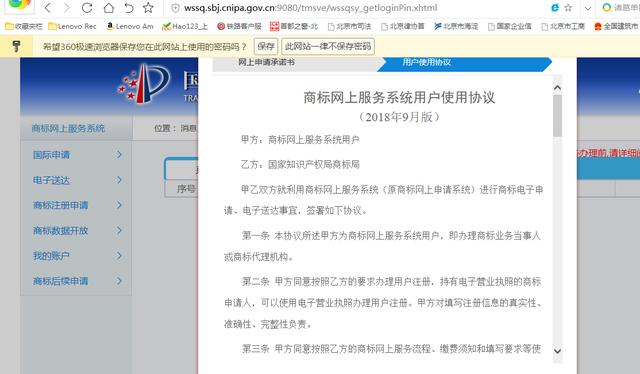Open the 首都之窗 bookmark

point(294,26)
